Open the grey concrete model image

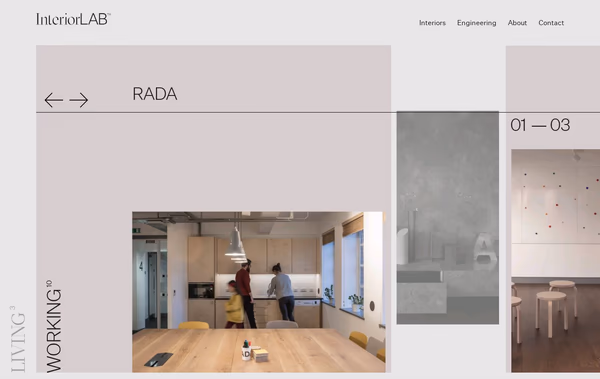tap(447, 218)
